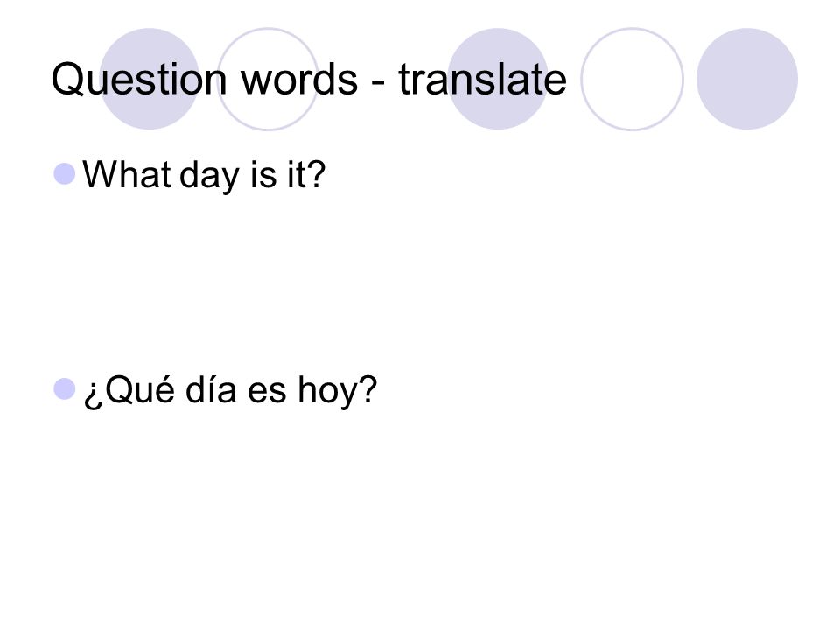The width and height of the screenshot is (840, 630).
Task: Click the hyphen in the slide title
Action: [x=378, y=82]
